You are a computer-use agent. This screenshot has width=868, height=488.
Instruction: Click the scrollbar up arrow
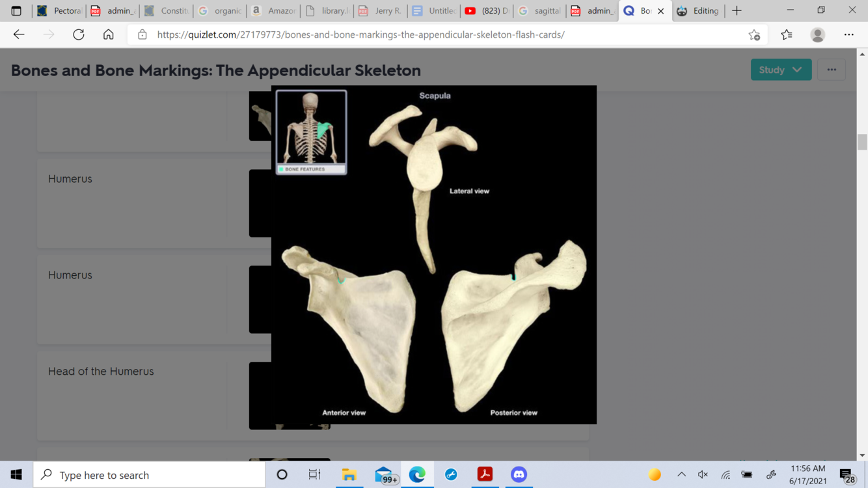click(x=862, y=54)
